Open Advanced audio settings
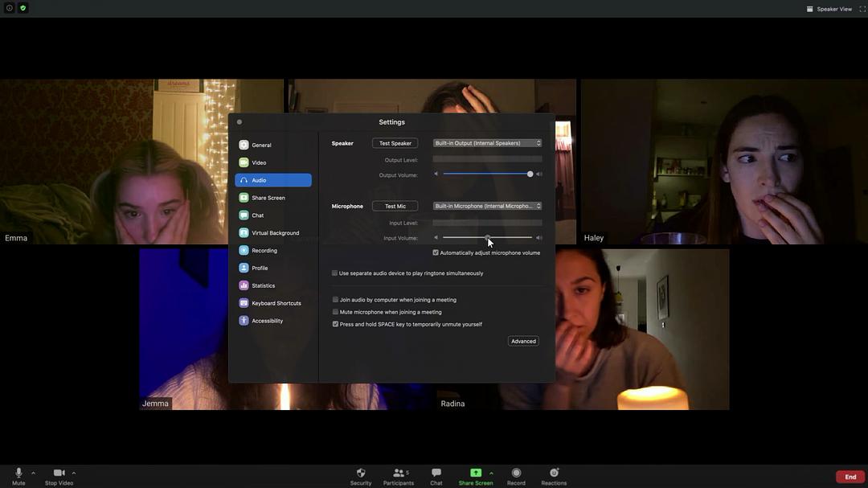868x488 pixels. [523, 341]
